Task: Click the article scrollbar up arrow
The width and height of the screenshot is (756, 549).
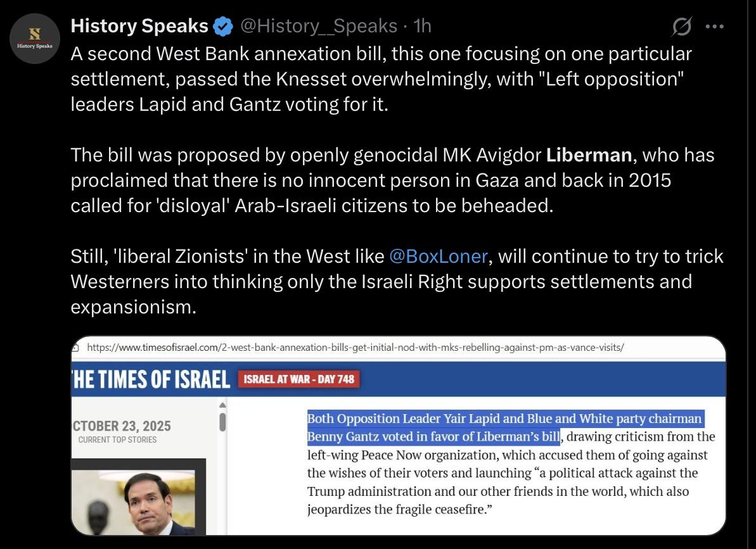Action: click(x=222, y=405)
